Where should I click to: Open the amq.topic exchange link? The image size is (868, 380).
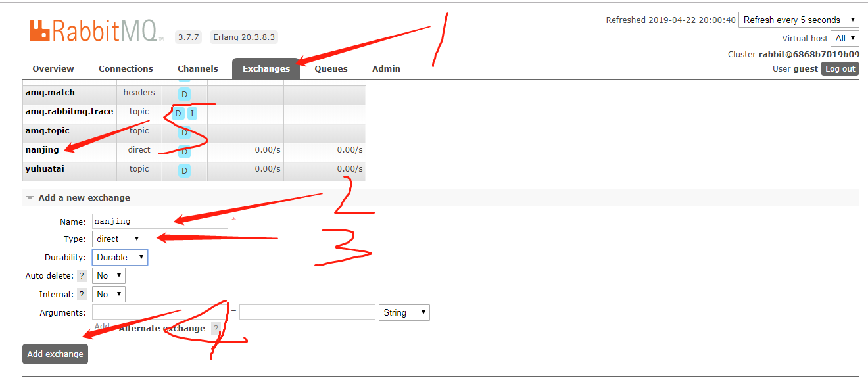[47, 131]
